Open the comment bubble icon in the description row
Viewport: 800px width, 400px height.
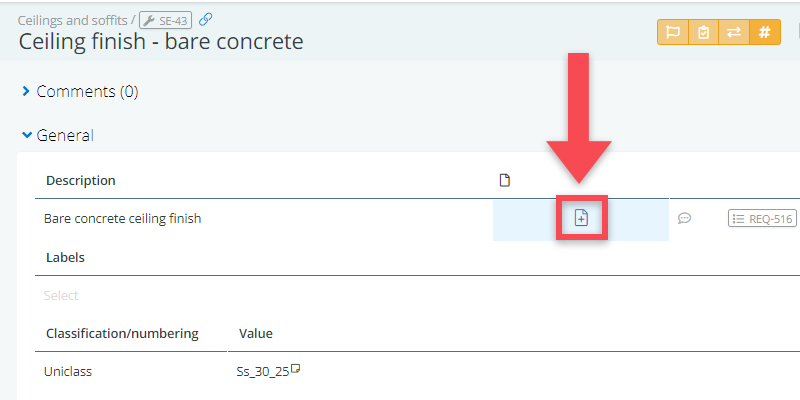[685, 218]
